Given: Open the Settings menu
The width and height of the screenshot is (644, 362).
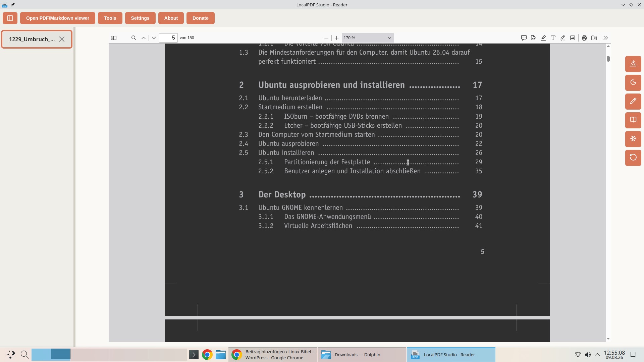Looking at the screenshot, I should pyautogui.click(x=140, y=18).
